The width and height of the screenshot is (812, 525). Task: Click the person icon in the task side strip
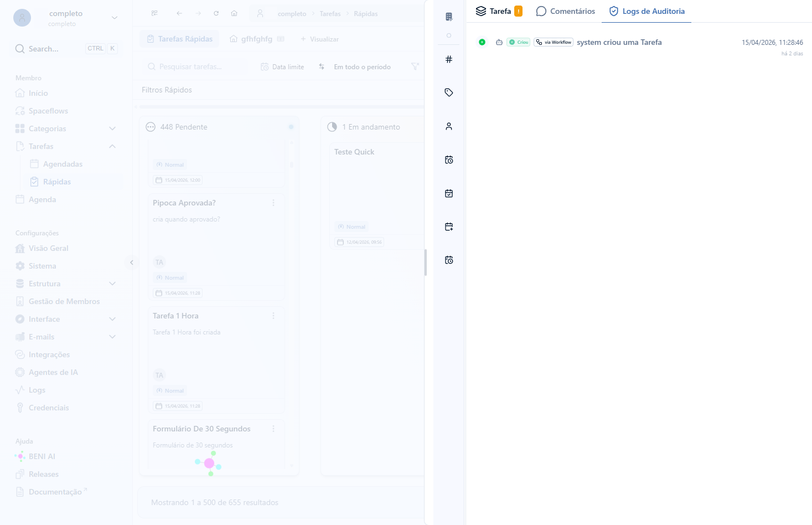click(x=449, y=126)
